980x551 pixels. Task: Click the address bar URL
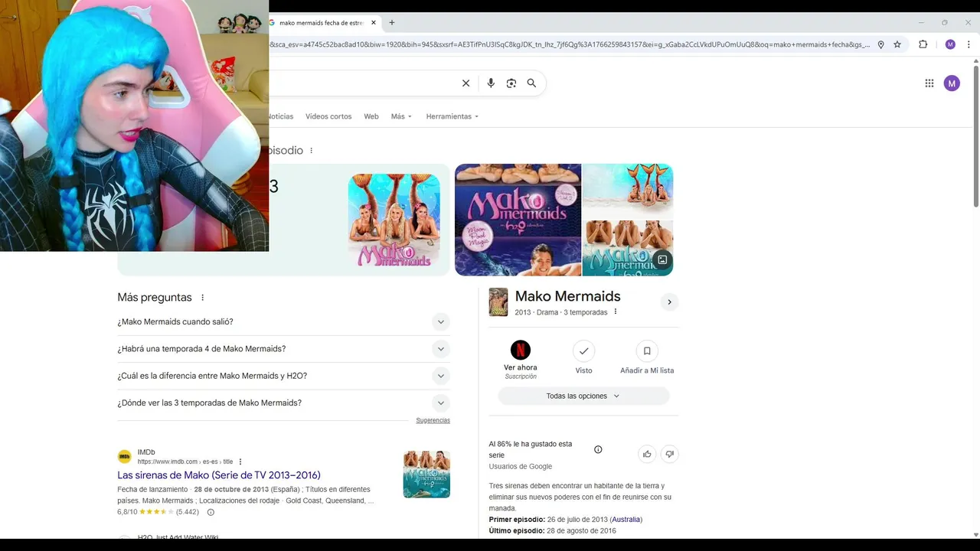coord(570,44)
